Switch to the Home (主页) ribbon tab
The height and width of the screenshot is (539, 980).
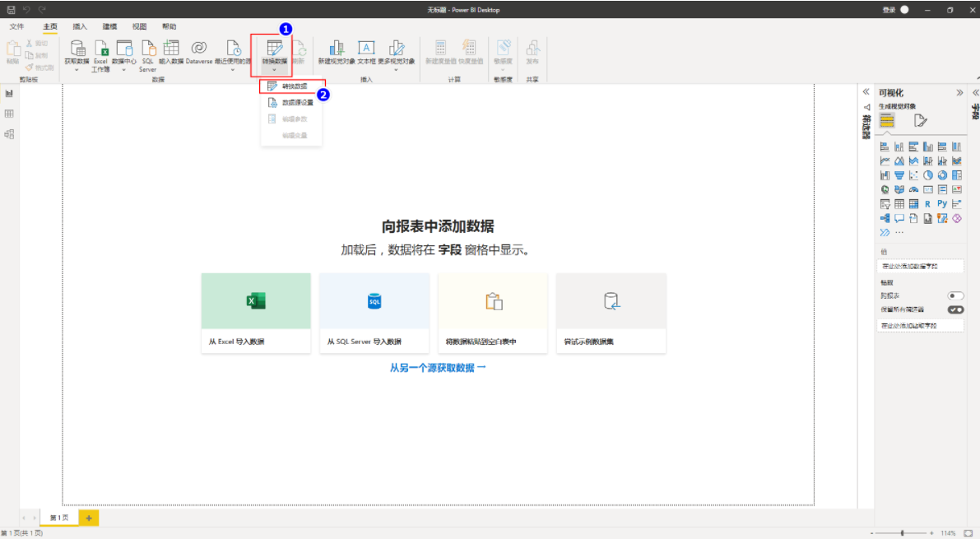(x=50, y=27)
